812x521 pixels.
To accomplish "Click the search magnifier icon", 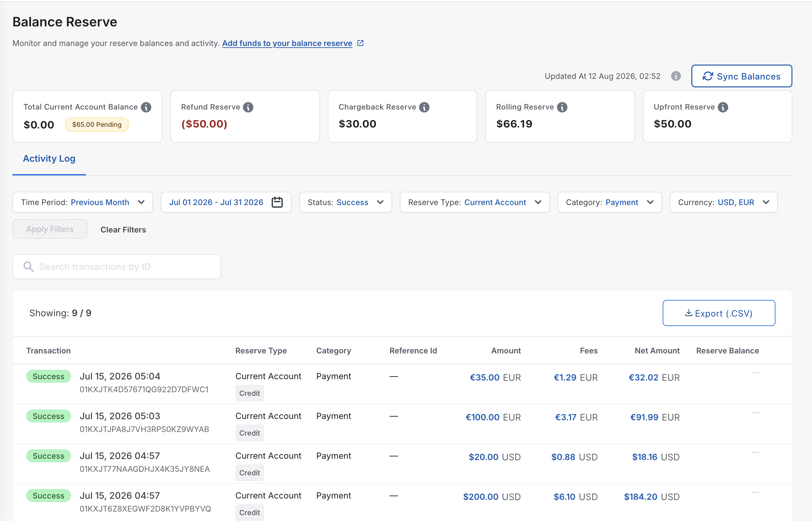I will tap(28, 267).
